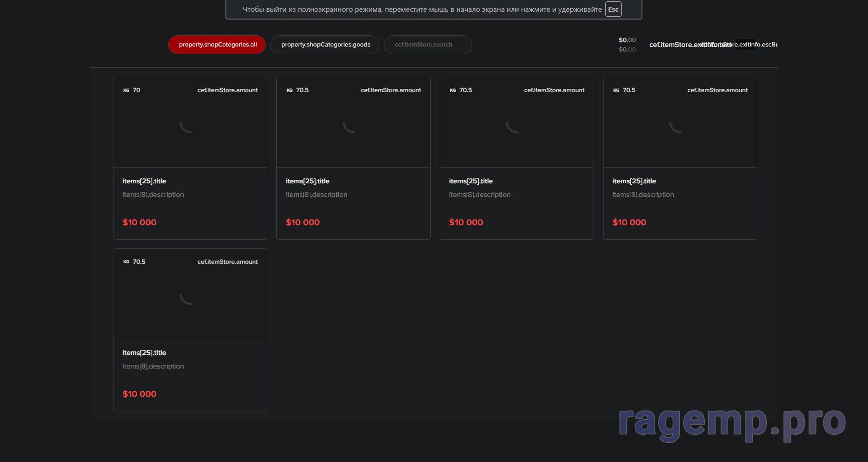Click cef.itemStore.amount on the bottom-row card
The height and width of the screenshot is (462, 868).
227,261
